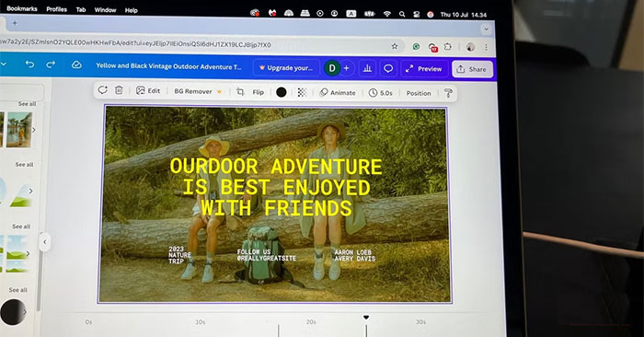Click the green extension icon in Chrome toolbar
The width and height of the screenshot is (644, 337).
(416, 46)
